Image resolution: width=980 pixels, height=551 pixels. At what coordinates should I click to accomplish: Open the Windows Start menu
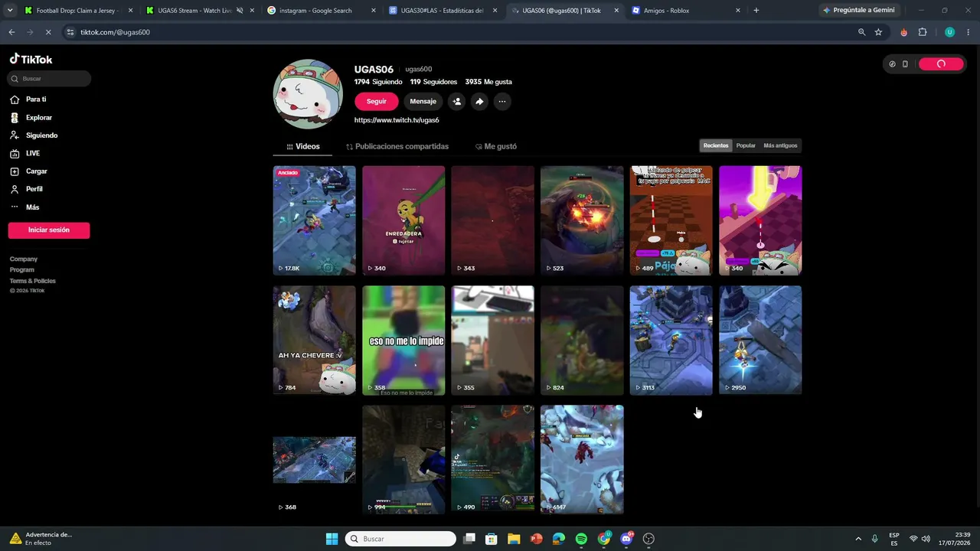pyautogui.click(x=332, y=539)
